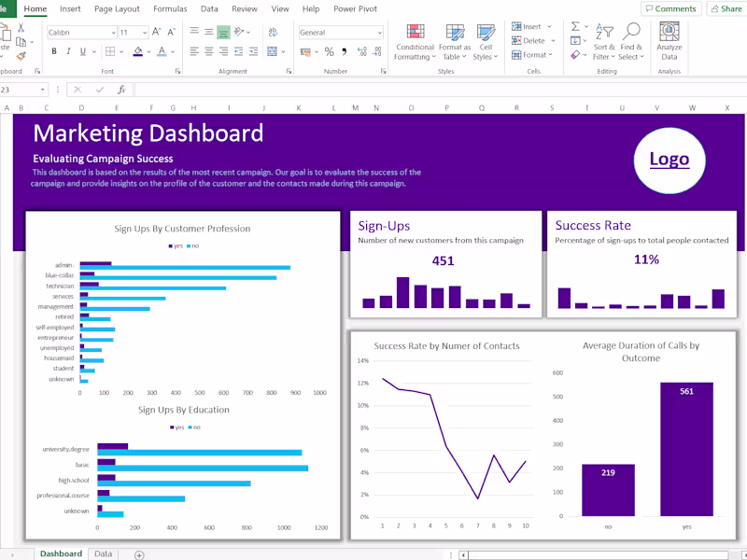Click the AutoSum sigma icon
This screenshot has height=560, width=747.
click(575, 27)
